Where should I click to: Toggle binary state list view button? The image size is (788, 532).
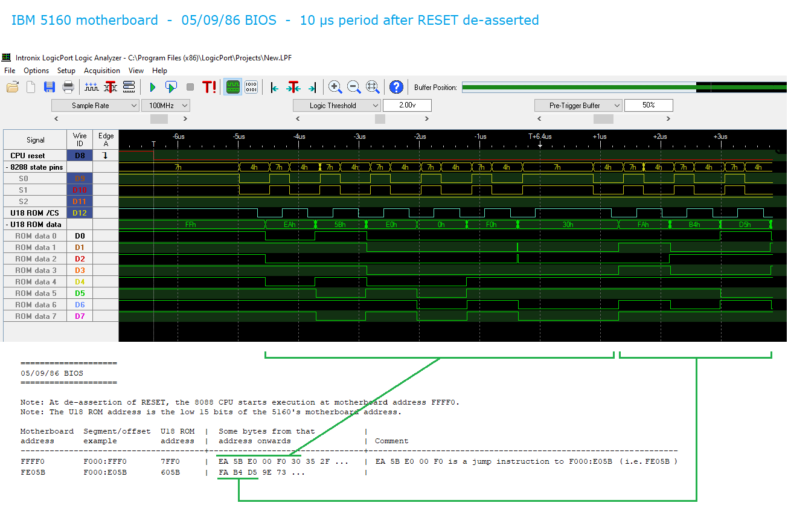[251, 87]
